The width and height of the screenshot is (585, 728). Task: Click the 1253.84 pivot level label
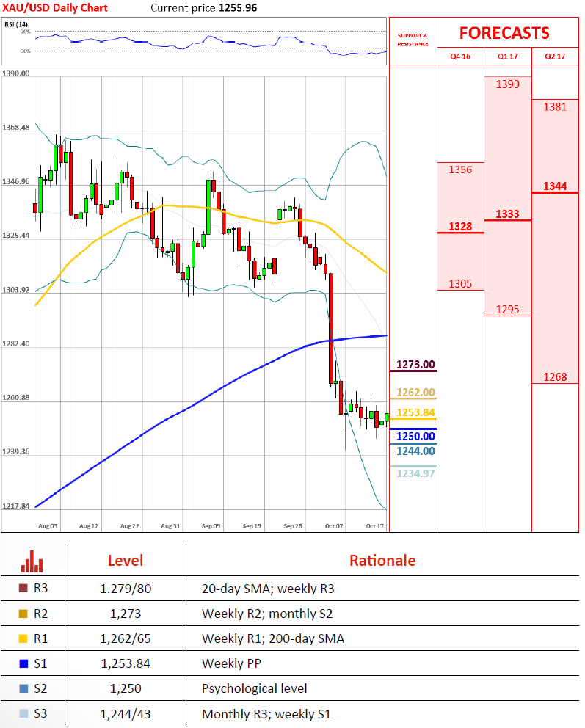(415, 412)
